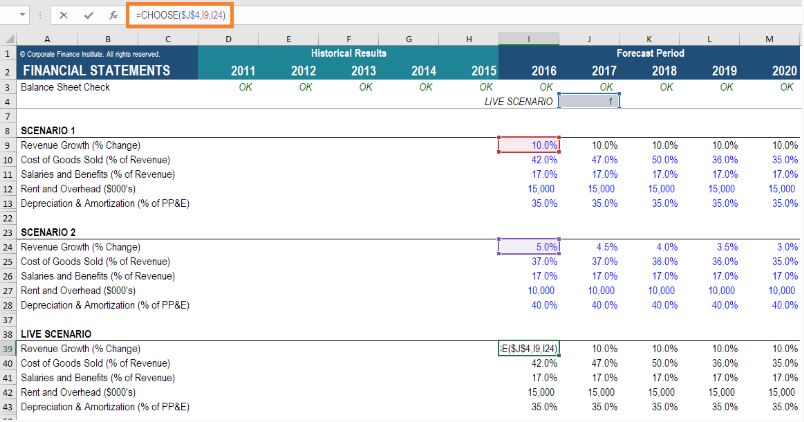Click Scenario 2 depreciation 40.0% for 2020
Image resolution: width=804 pixels, height=422 pixels.
(x=769, y=305)
